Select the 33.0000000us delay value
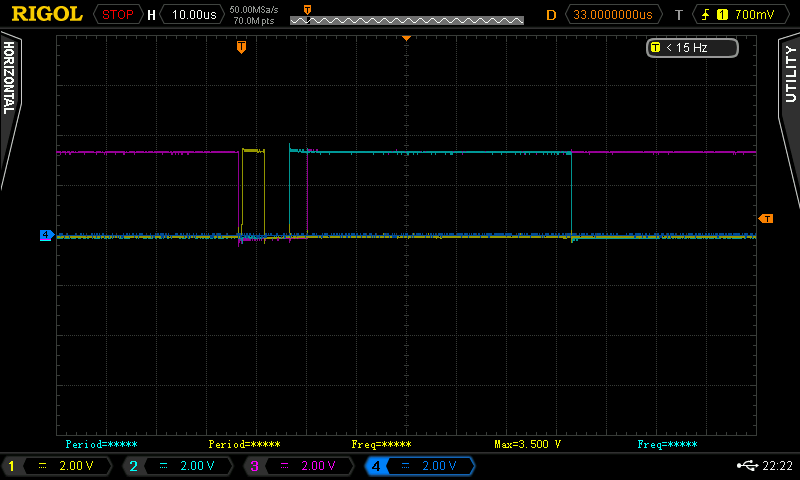This screenshot has width=800, height=480. coord(613,14)
